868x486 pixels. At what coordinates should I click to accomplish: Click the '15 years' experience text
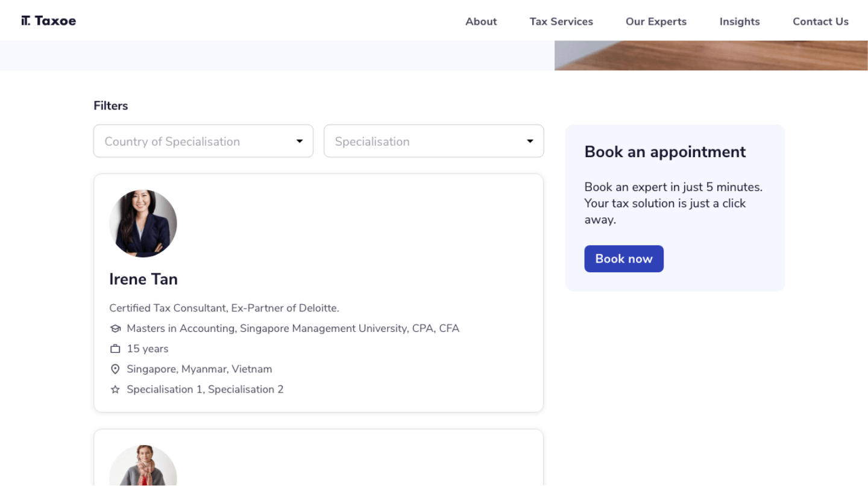tap(148, 349)
